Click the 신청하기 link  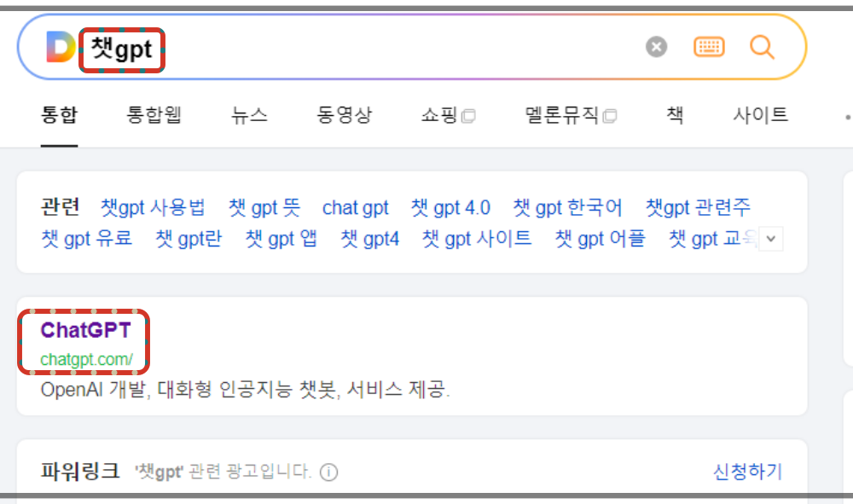(746, 472)
